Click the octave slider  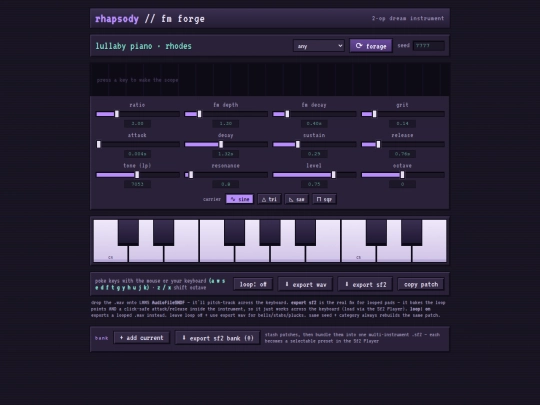click(x=403, y=175)
